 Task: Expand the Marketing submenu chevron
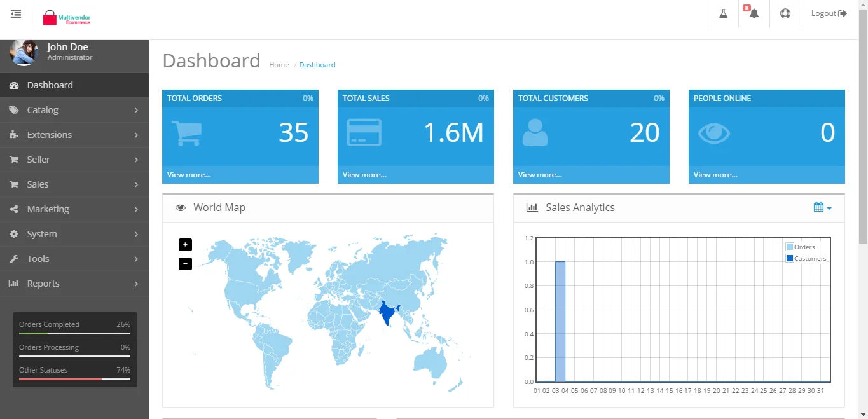click(x=136, y=209)
